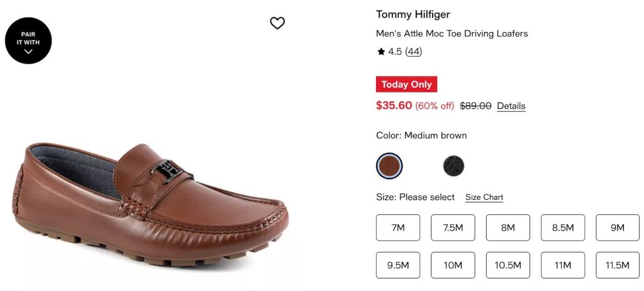Open the 44 reviews link
Screen dimensions: 644x291
tap(414, 52)
